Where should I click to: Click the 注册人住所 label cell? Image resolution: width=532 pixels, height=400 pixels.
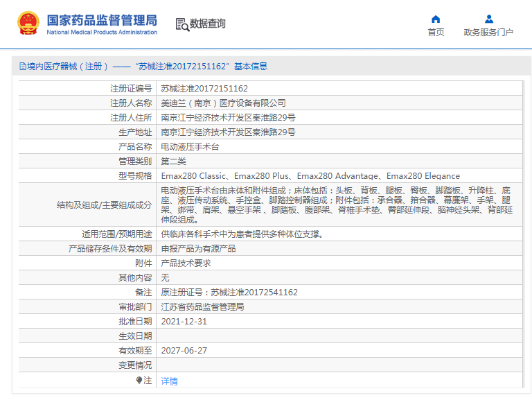point(87,118)
